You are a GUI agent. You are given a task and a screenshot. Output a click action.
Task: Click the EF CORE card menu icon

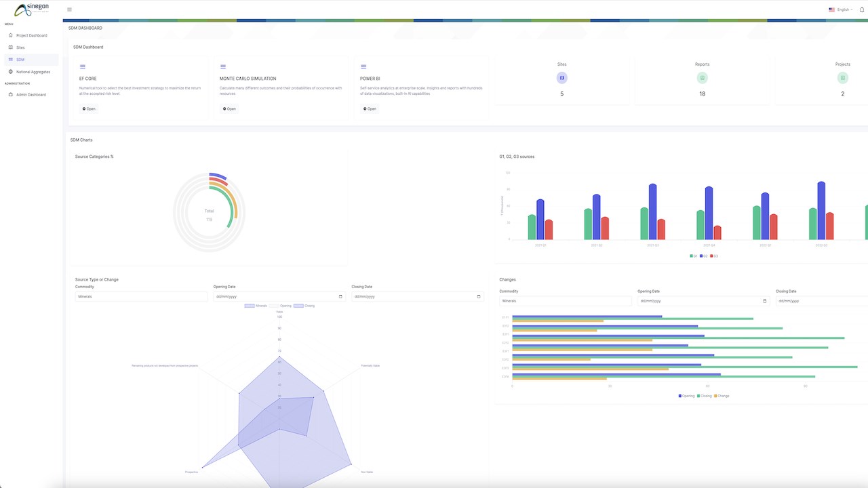[x=83, y=67]
